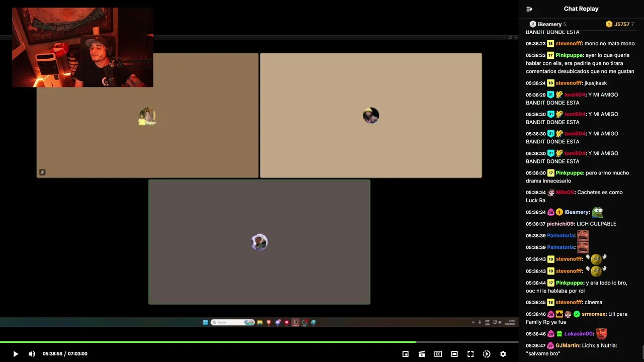Screen dimensions: 644x362
Task: Open MilaOG username in chat
Action: click(x=565, y=193)
